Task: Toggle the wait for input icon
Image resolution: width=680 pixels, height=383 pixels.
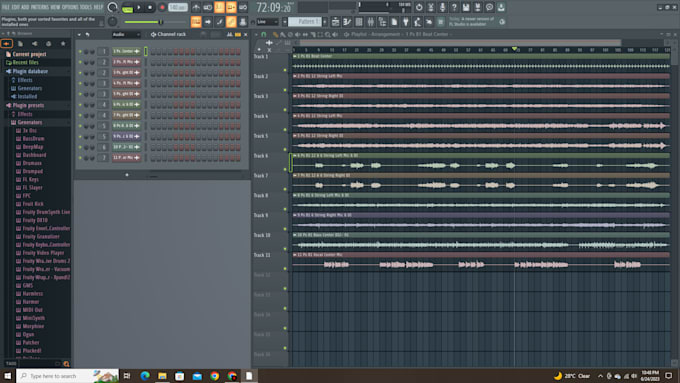Action: coord(208,7)
